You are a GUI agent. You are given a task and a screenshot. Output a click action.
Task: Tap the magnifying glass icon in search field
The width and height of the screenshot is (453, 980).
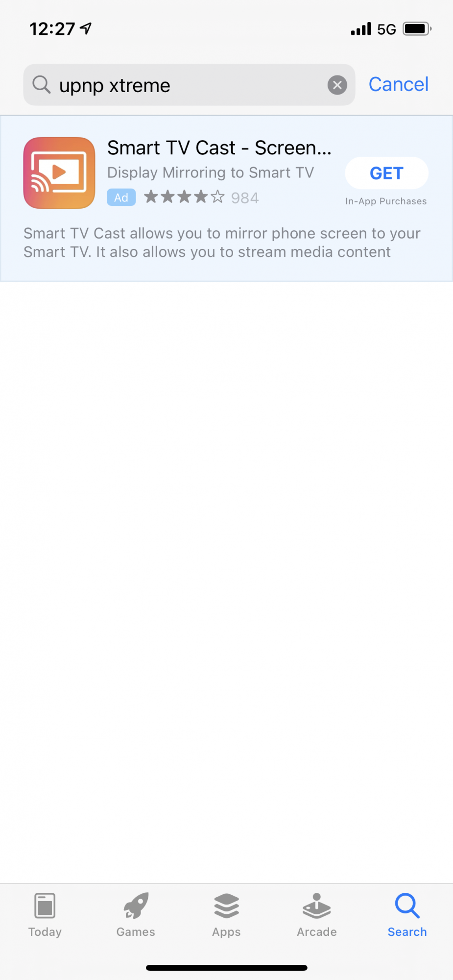pyautogui.click(x=42, y=85)
